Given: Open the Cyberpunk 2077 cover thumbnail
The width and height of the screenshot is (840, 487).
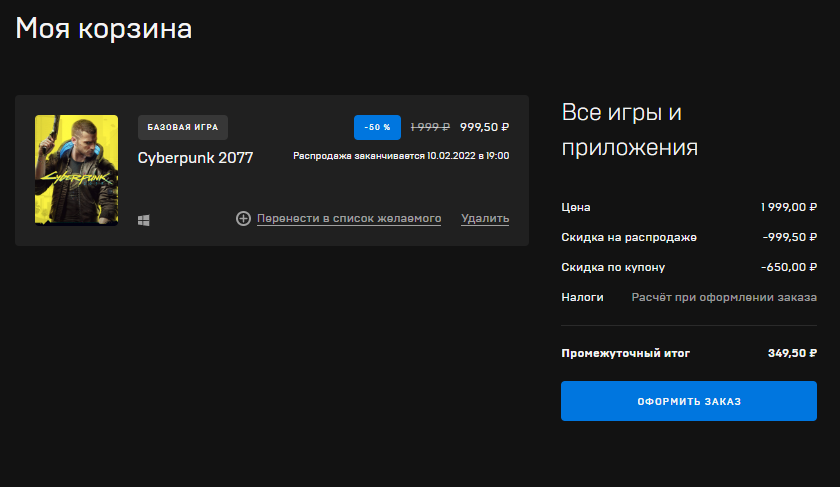Looking at the screenshot, I should 77,170.
